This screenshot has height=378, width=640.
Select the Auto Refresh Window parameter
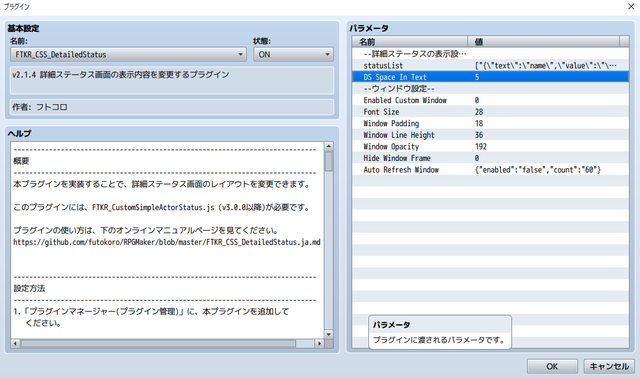click(x=490, y=169)
